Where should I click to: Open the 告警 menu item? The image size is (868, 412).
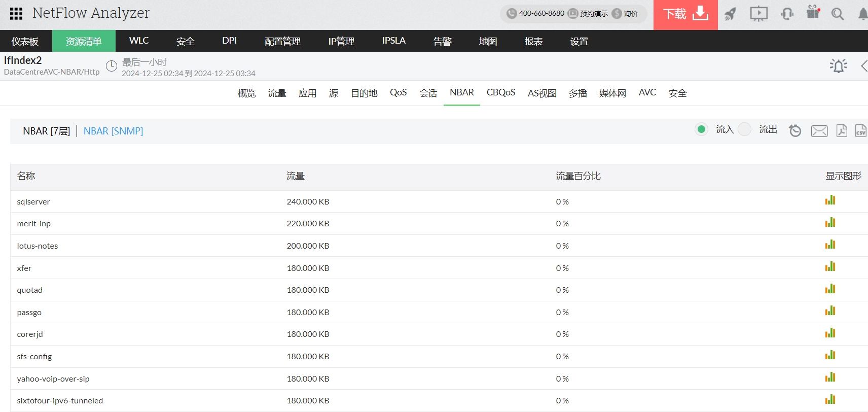click(442, 41)
